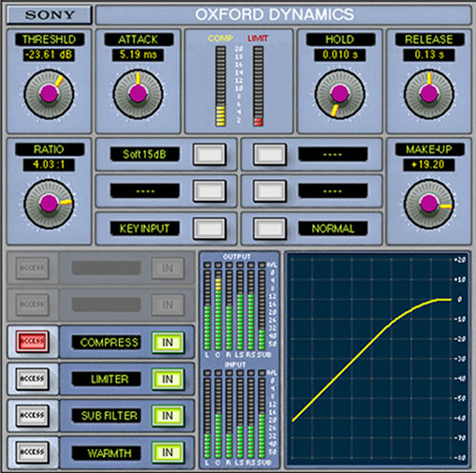This screenshot has height=473, width=476.
Task: Click the top-right blank option button
Action: [x=269, y=154]
